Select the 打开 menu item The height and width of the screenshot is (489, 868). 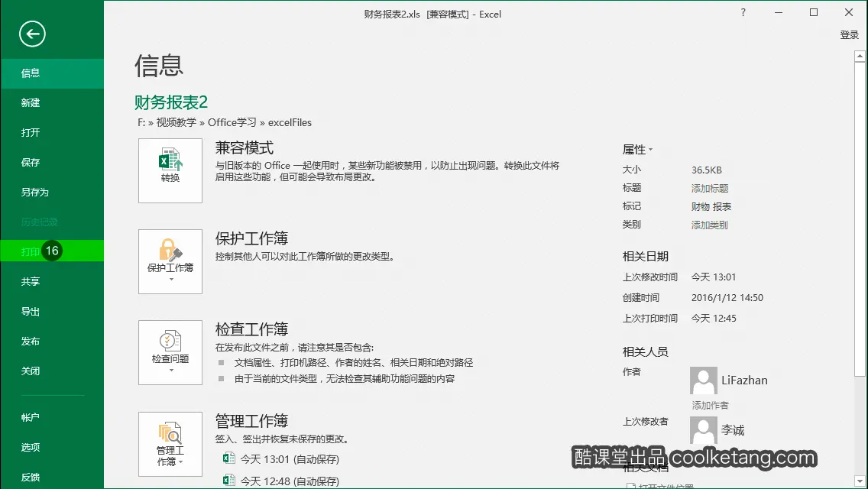[52, 132]
